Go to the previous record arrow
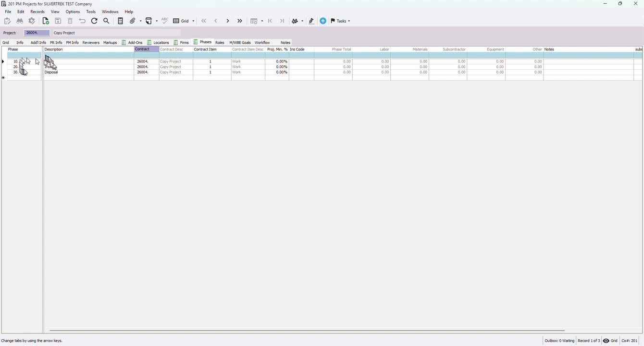This screenshot has width=644, height=346. [x=216, y=21]
